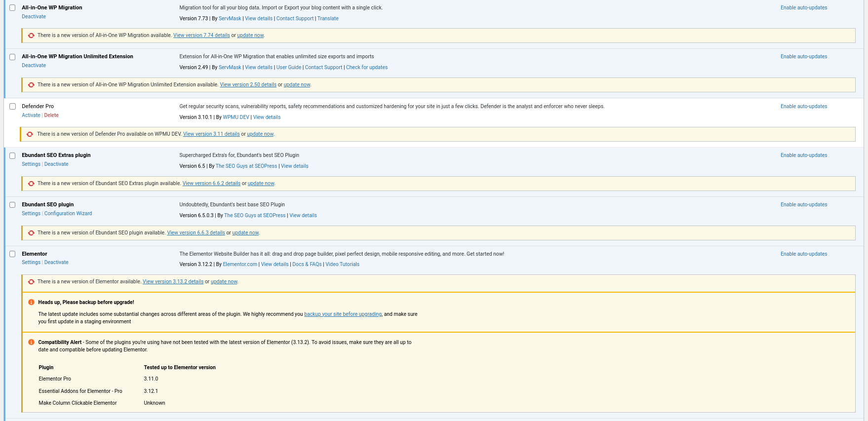Check for updates on Unlimited Extension
868x421 pixels.
366,67
